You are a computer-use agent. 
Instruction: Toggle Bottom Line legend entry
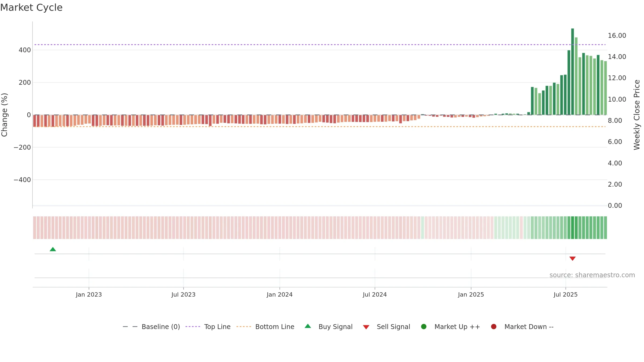point(265,327)
